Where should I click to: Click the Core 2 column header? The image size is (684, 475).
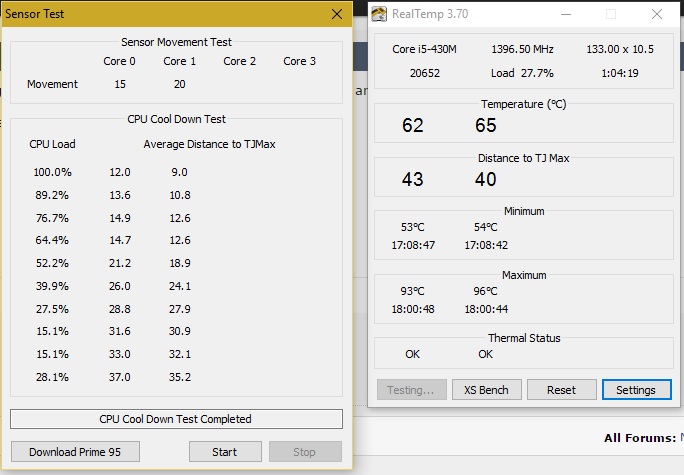(x=239, y=61)
